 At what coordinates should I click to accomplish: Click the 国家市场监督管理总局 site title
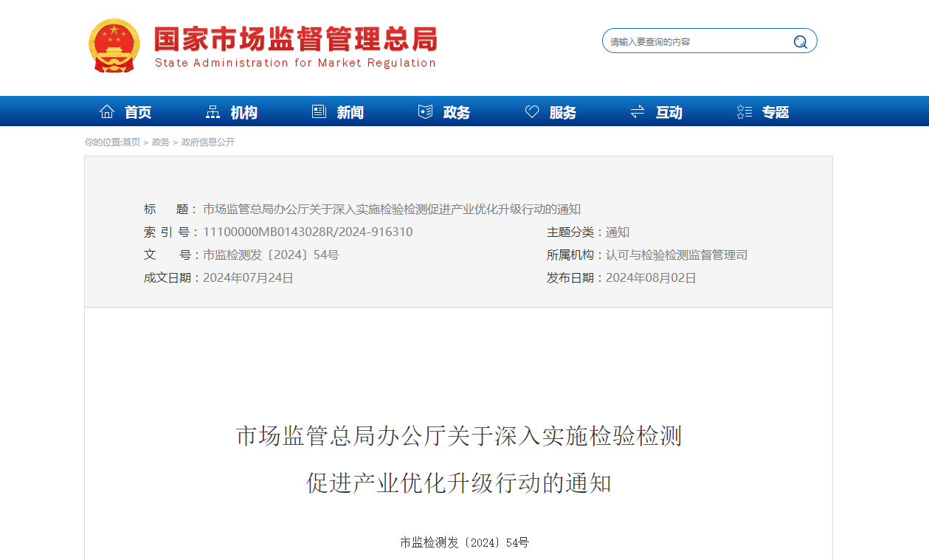point(295,38)
